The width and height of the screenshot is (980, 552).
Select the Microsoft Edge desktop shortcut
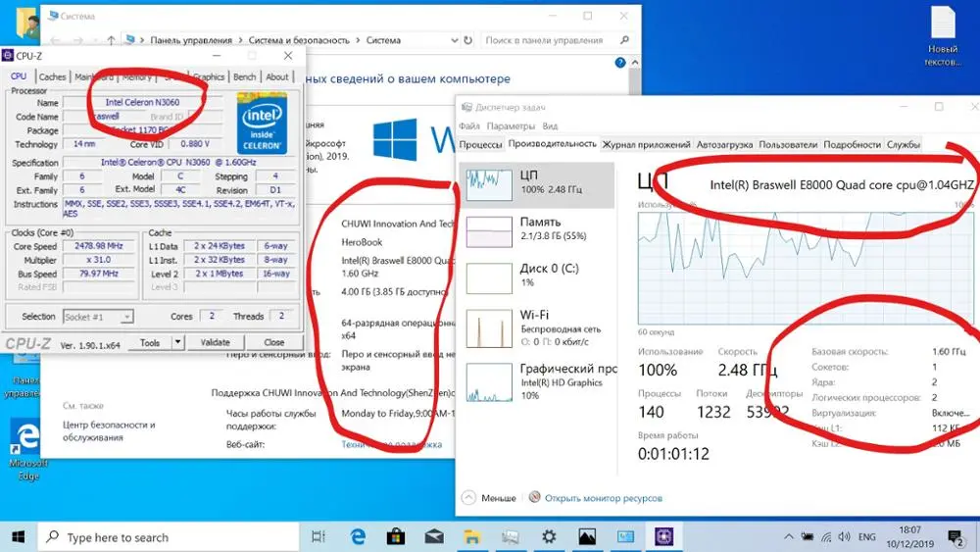[x=27, y=449]
